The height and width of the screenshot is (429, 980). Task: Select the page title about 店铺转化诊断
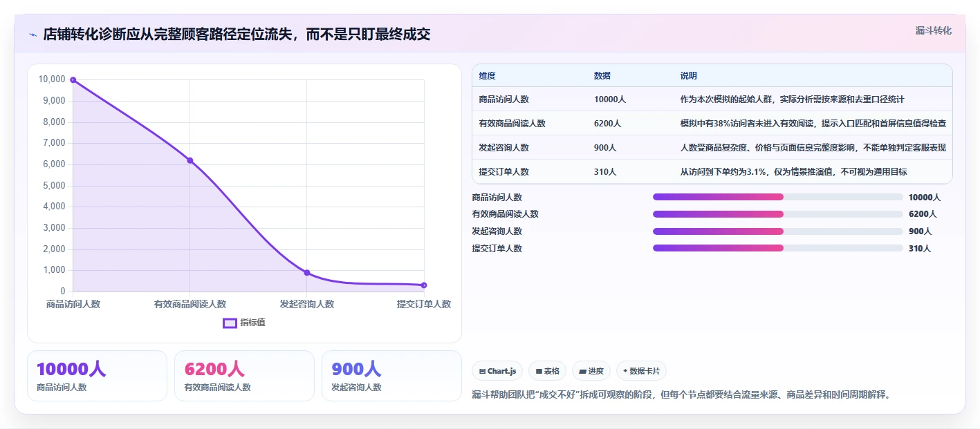pyautogui.click(x=237, y=35)
